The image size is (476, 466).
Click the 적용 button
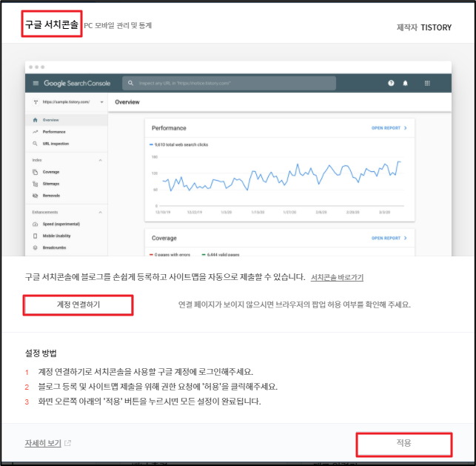pos(403,443)
